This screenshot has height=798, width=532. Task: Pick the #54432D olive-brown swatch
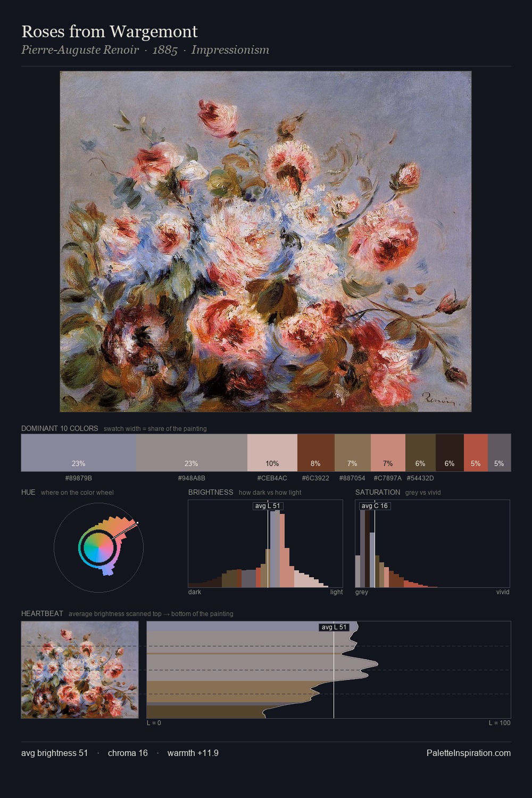pyautogui.click(x=420, y=453)
